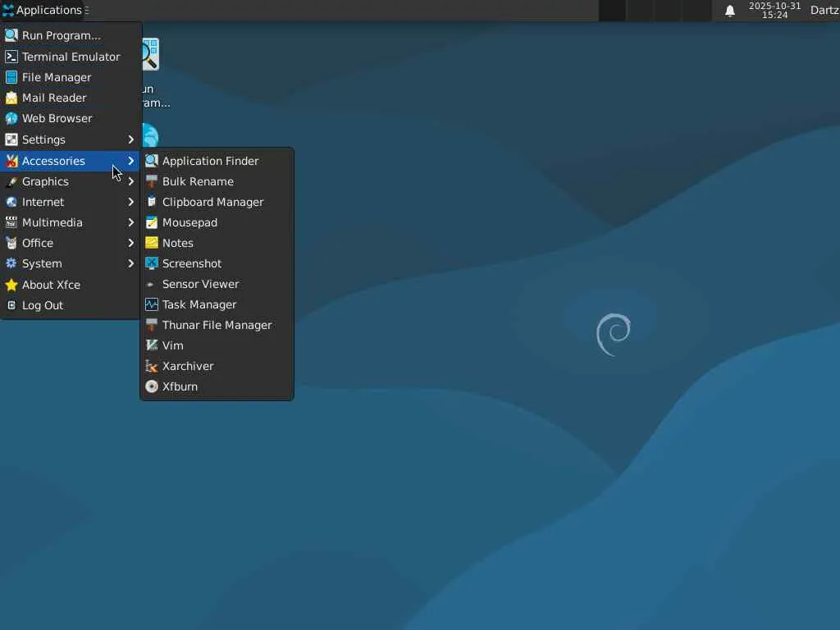
Task: Click the Run Program magnifier icon in the menu
Action: 11,35
